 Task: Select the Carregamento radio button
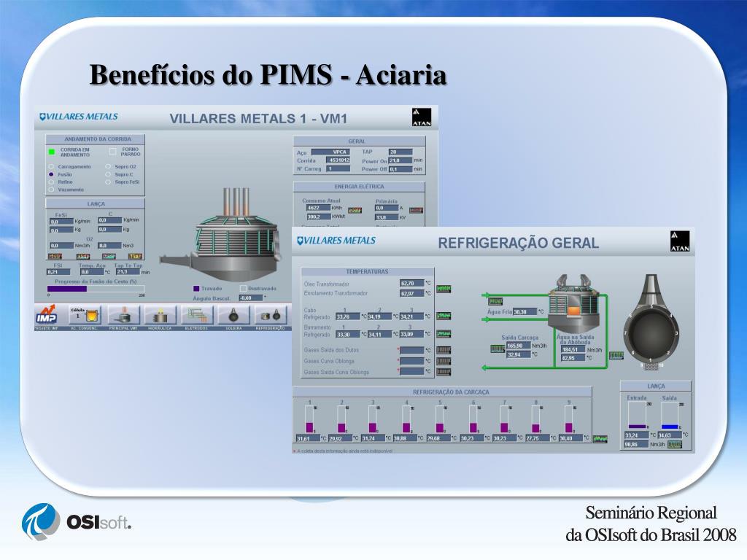pyautogui.click(x=51, y=167)
